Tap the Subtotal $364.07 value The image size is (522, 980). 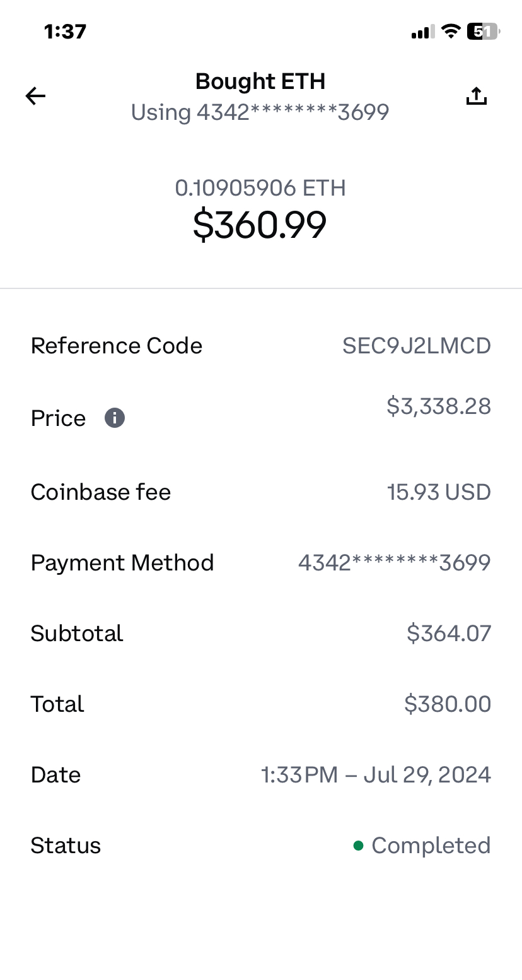[x=449, y=634]
